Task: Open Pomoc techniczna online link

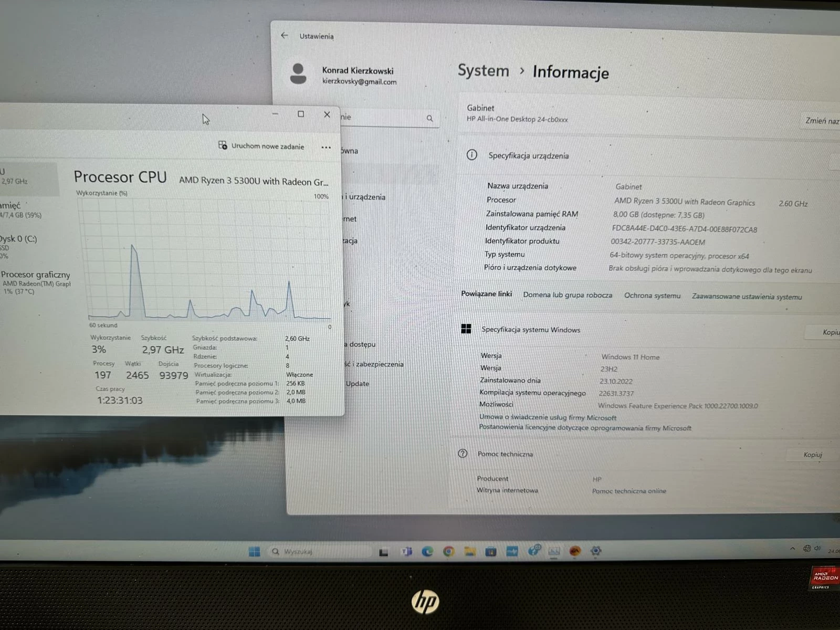Action: 629,491
